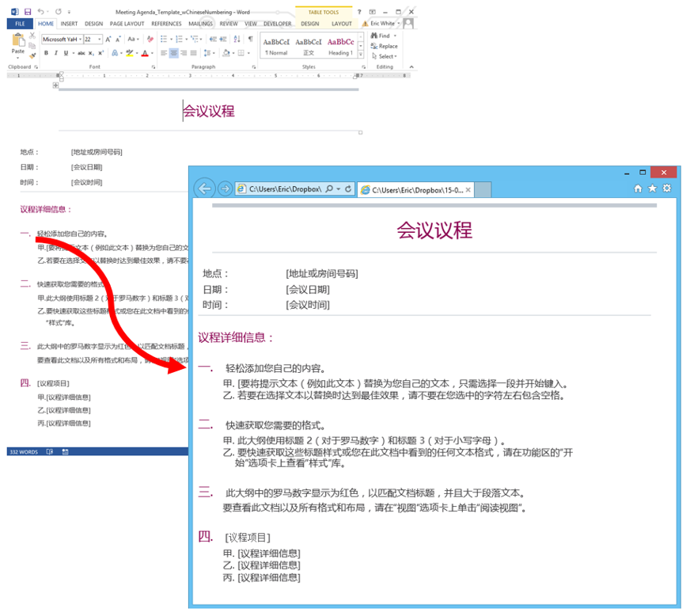690x616 pixels.
Task: Click the Redo icon in Word's quick access toolbar
Action: (58, 12)
